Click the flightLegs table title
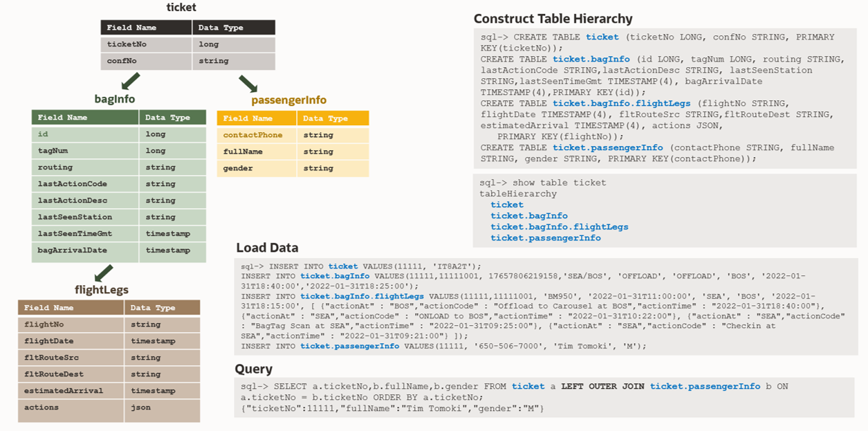This screenshot has width=868, height=431. pyautogui.click(x=102, y=290)
